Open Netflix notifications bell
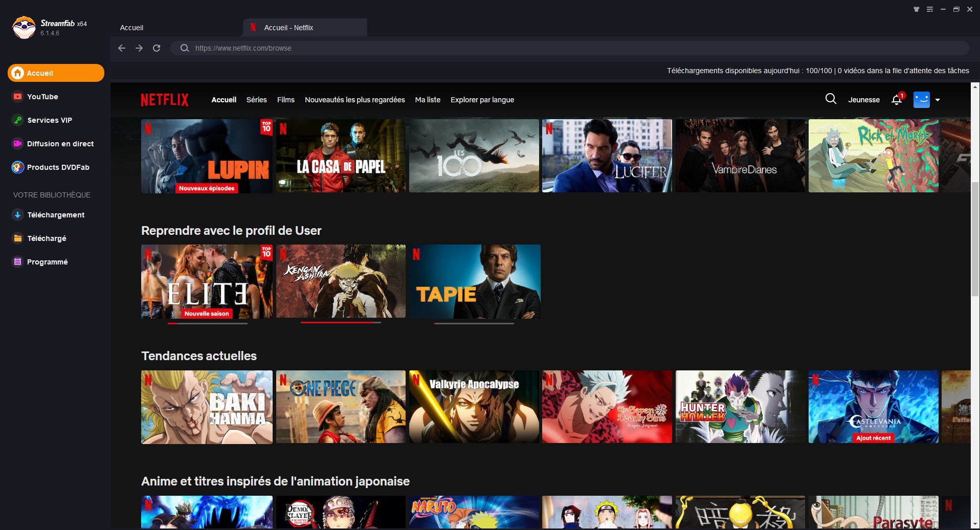 click(x=897, y=99)
